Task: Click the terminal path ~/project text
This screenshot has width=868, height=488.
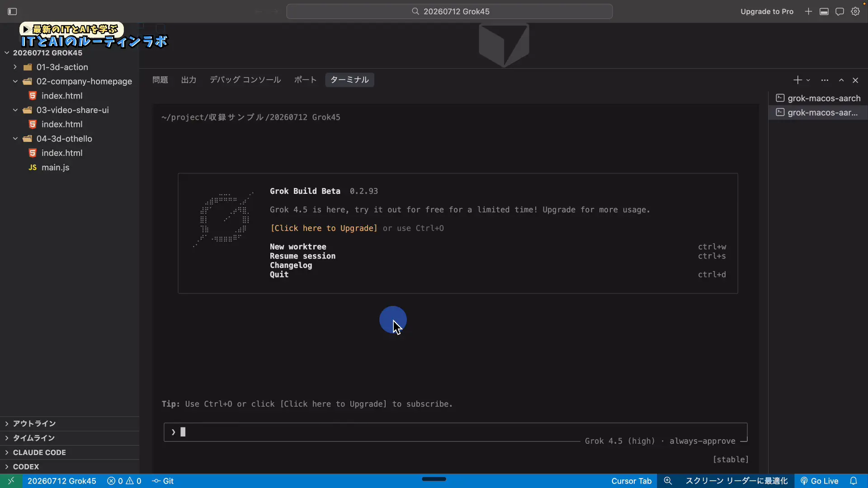Action: [x=250, y=117]
